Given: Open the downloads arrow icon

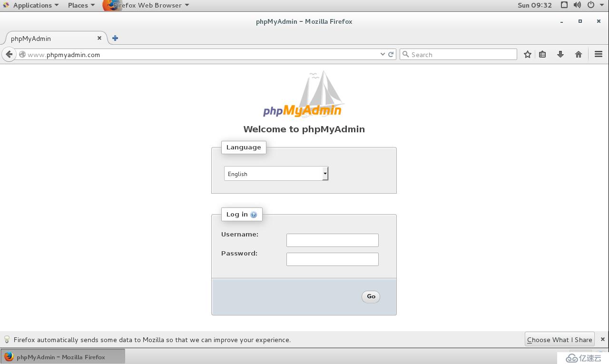Looking at the screenshot, I should coord(560,54).
